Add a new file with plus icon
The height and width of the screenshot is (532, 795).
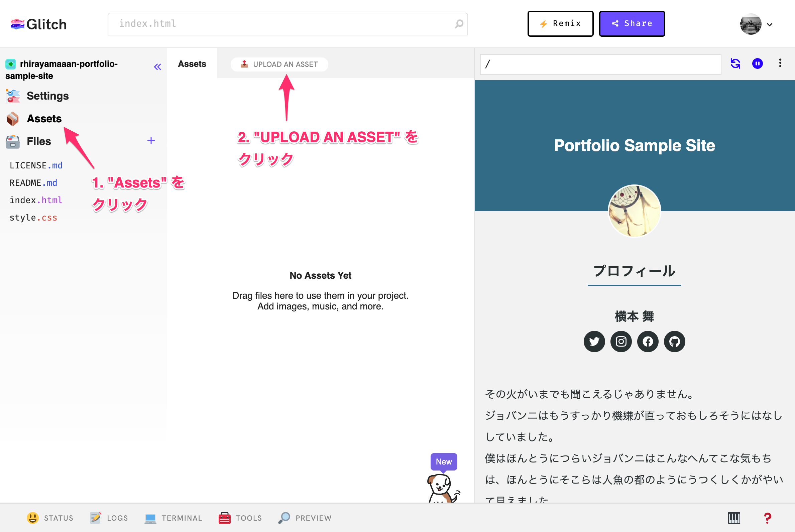pyautogui.click(x=151, y=140)
